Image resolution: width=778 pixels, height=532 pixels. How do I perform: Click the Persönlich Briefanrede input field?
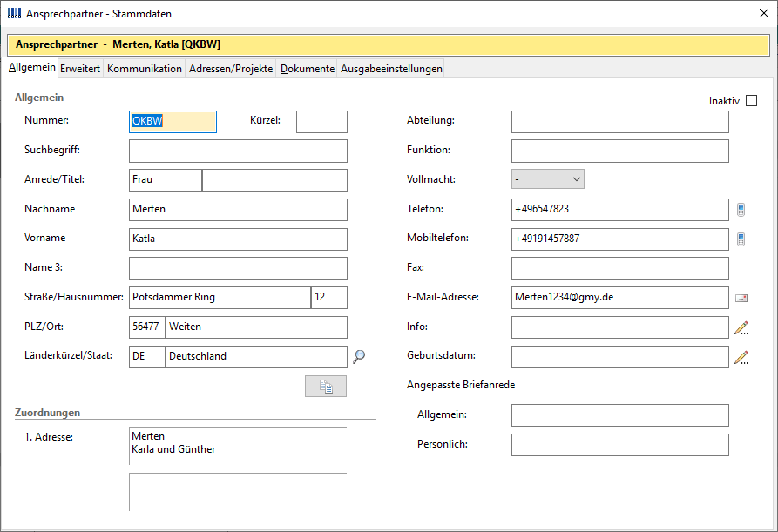coord(620,445)
